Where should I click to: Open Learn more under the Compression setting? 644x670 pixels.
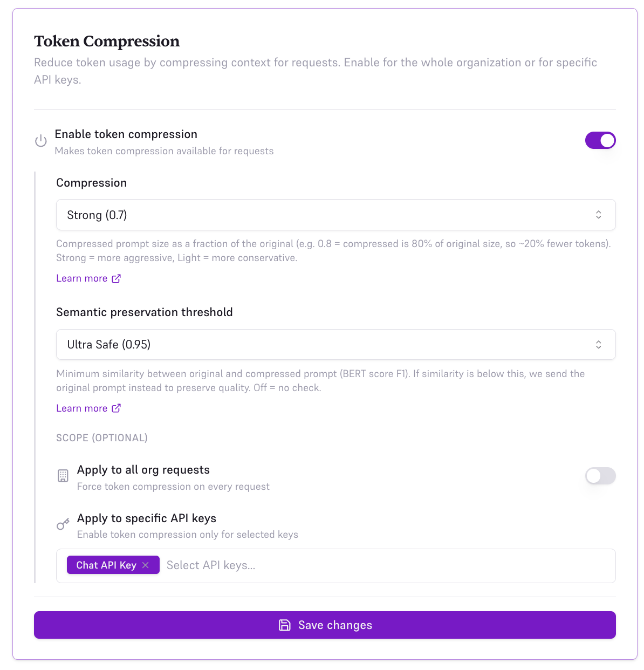pos(82,278)
